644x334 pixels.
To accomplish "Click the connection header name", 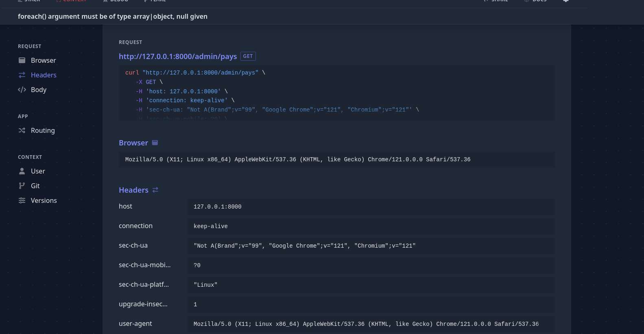I will (x=135, y=226).
